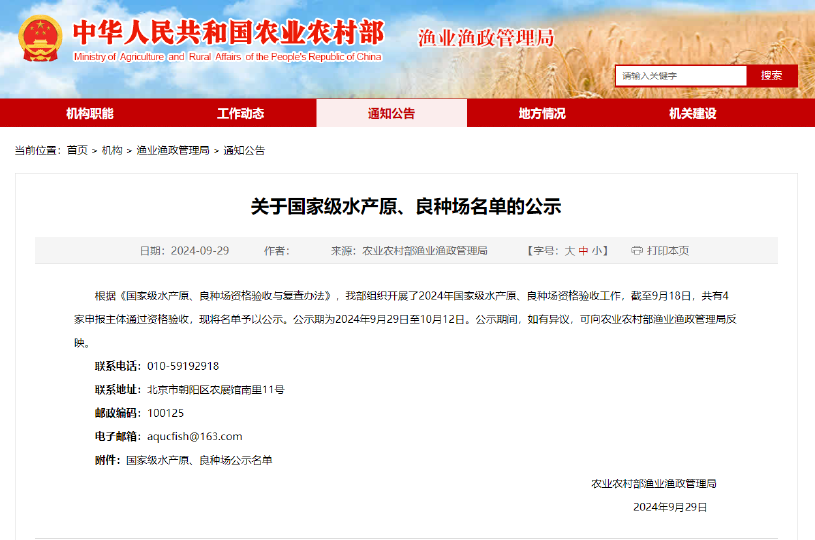This screenshot has width=815, height=540.
Task: Click the 联系地址 label
Action: [x=117, y=389]
